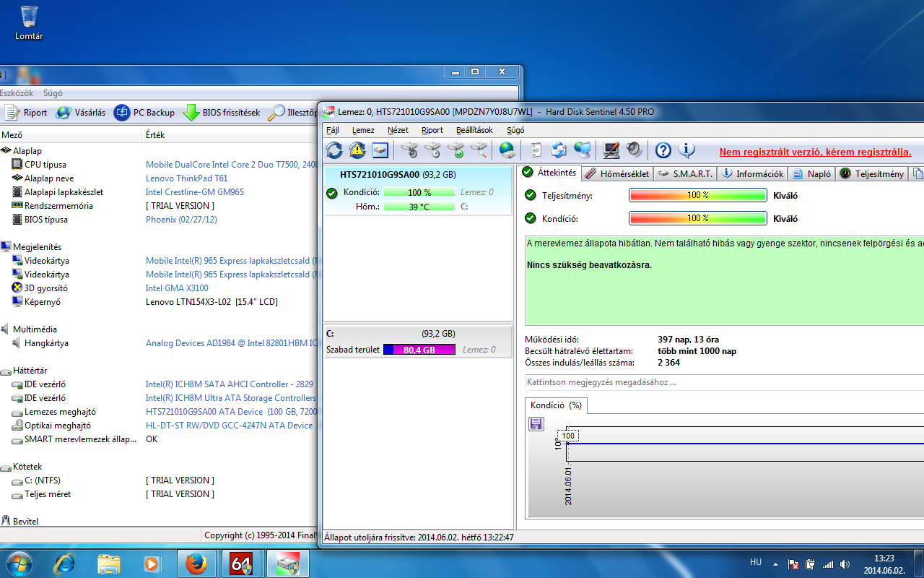The image size is (924, 578).
Task: Click the Mező column header
Action: pos(71,135)
